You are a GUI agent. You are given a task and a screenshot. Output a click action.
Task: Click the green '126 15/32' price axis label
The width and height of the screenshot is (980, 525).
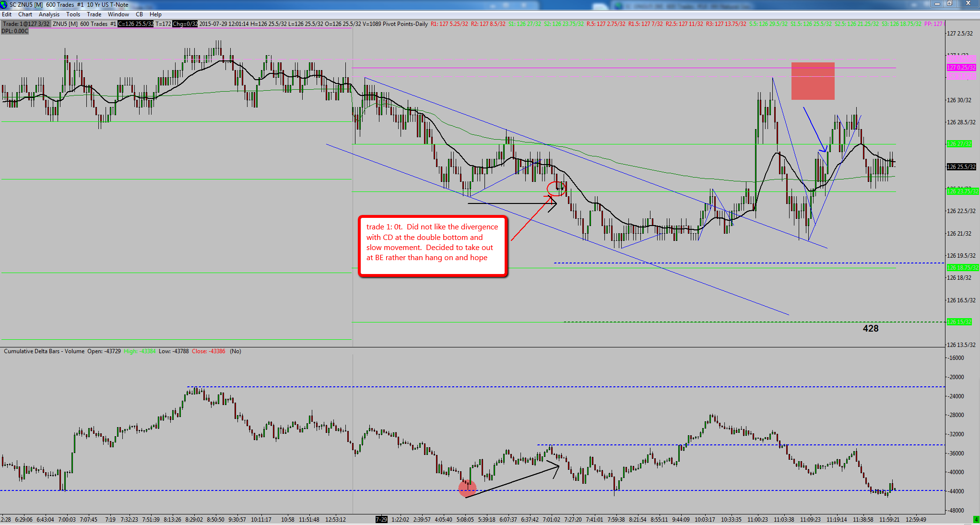click(x=959, y=322)
